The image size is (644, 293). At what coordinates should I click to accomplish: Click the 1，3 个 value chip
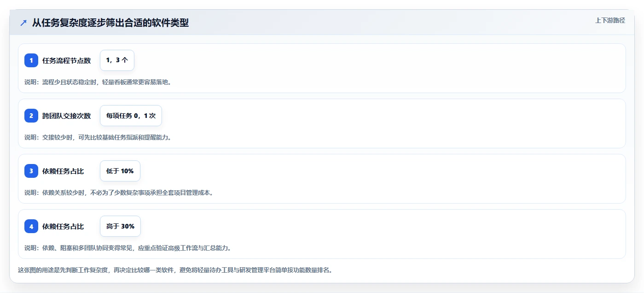(x=117, y=60)
